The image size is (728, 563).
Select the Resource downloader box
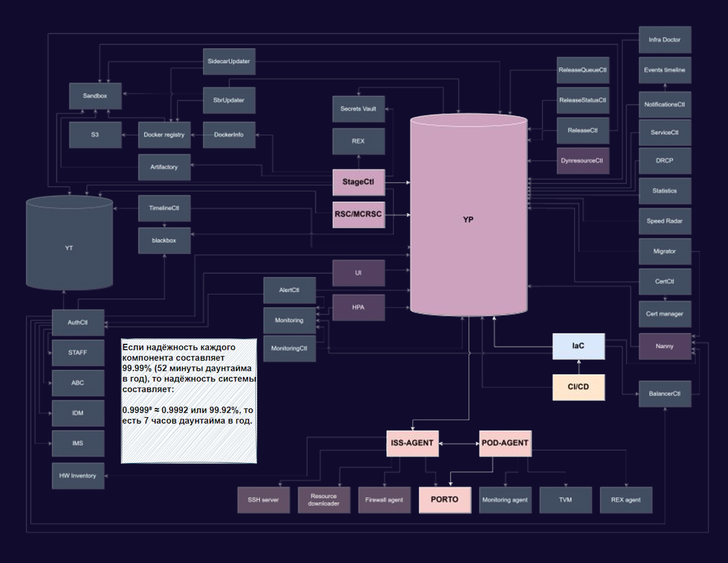pyautogui.click(x=324, y=500)
